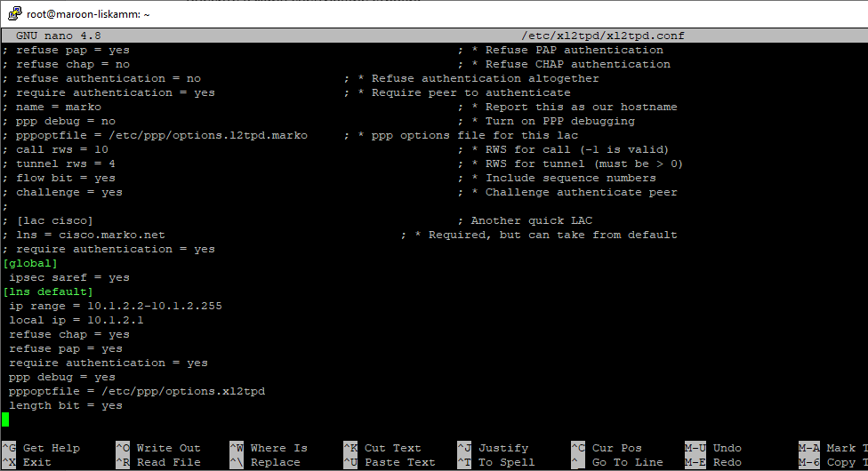Screen dimensions: 868x471
Task: Click the To Spell shortcut
Action: click(x=496, y=462)
